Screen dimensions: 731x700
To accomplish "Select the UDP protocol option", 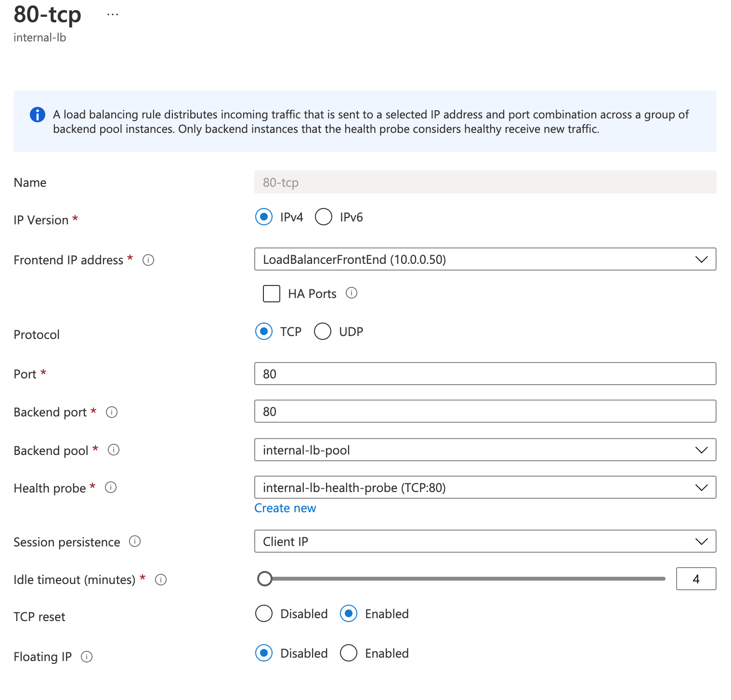I will point(323,331).
